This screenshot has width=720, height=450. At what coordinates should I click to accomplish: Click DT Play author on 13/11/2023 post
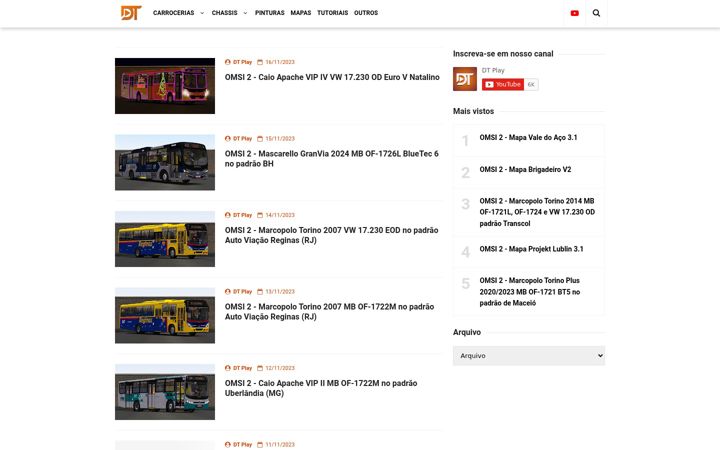[242, 292]
